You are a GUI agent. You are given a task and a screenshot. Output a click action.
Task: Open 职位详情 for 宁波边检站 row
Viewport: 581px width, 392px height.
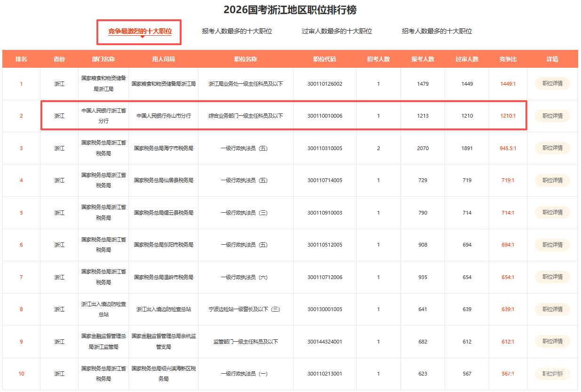[552, 309]
